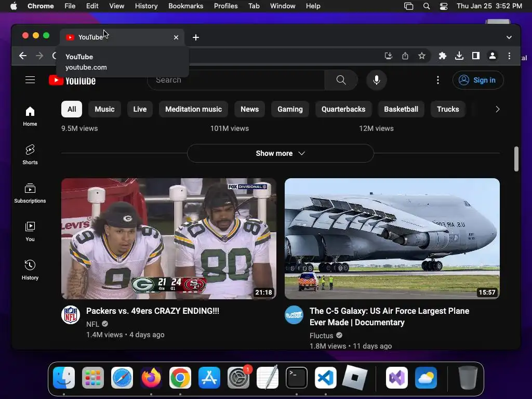Click the browser forward arrow

[x=39, y=56]
